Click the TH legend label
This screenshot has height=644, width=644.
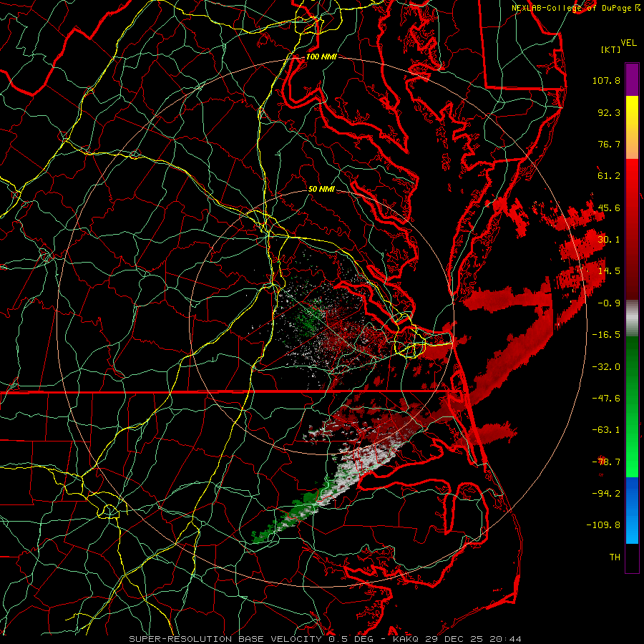615,557
